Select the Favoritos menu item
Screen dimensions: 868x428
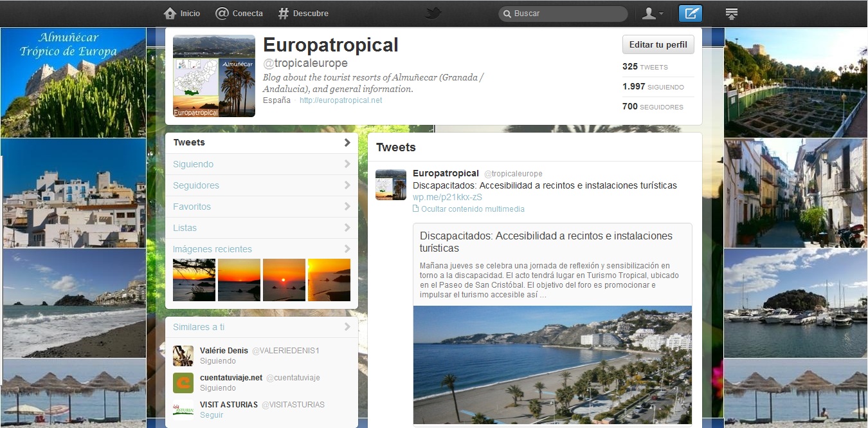coord(192,207)
